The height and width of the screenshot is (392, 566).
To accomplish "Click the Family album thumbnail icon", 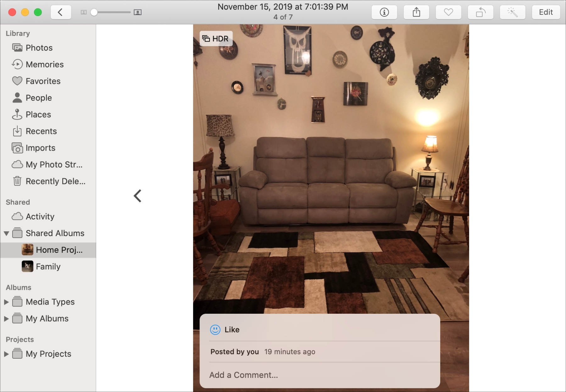I will click(27, 267).
